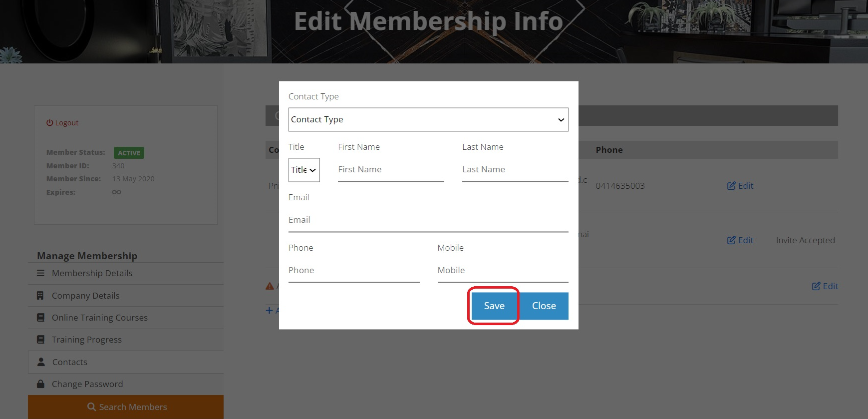Viewport: 868px width, 419px height.
Task: Close the contact dialog
Action: point(544,306)
